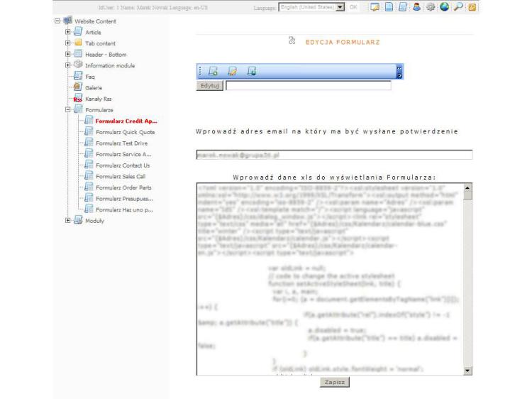Expand the Moduły tree node
Image resolution: width=532 pixels, height=399 pixels.
click(x=68, y=220)
